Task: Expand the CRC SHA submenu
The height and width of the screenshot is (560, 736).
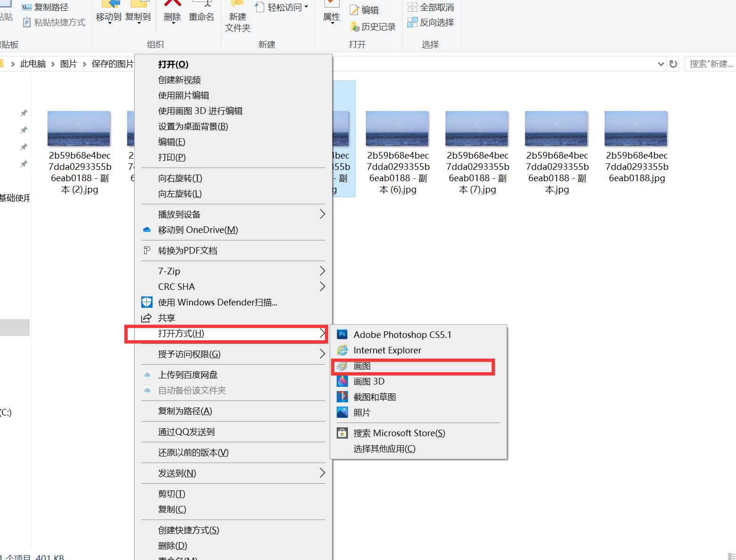Action: click(x=322, y=287)
